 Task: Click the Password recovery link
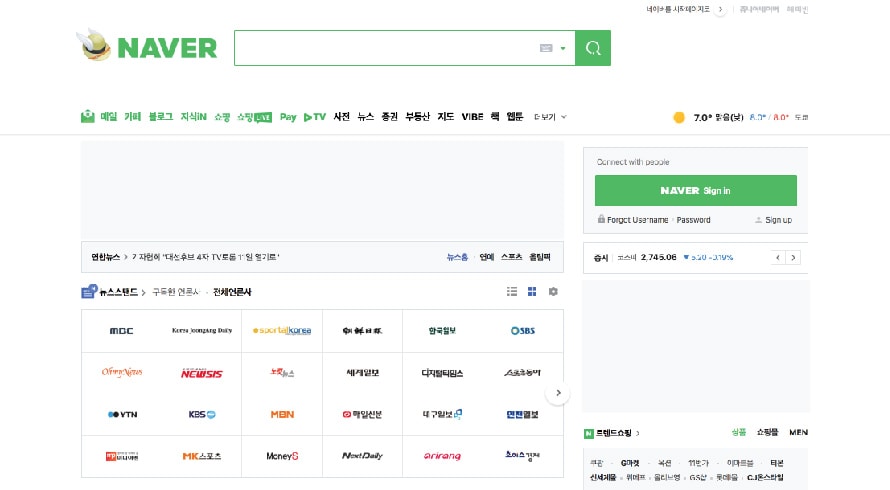[694, 220]
